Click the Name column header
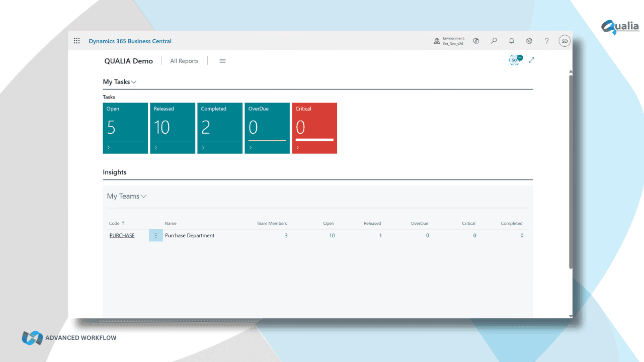Viewport: 644px width, 362px height. 171,223
